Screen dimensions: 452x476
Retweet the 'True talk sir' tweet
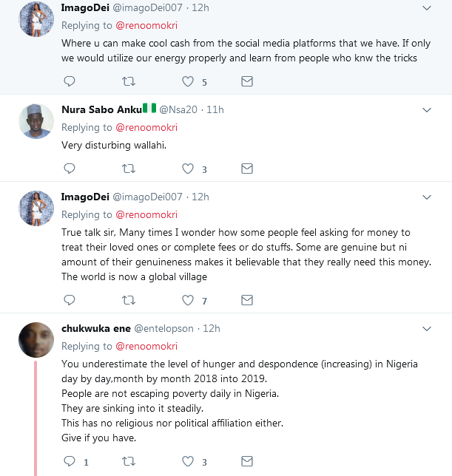click(x=129, y=300)
